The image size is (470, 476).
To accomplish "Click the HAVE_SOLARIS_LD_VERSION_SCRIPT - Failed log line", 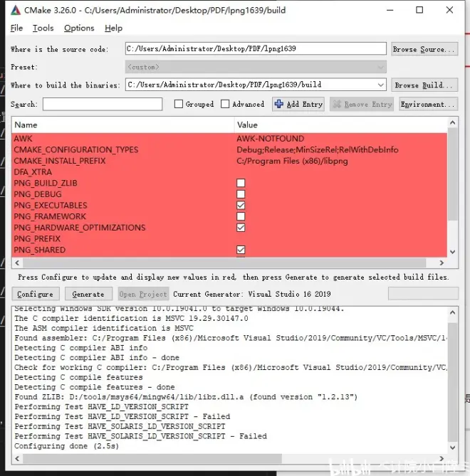I will (141, 436).
